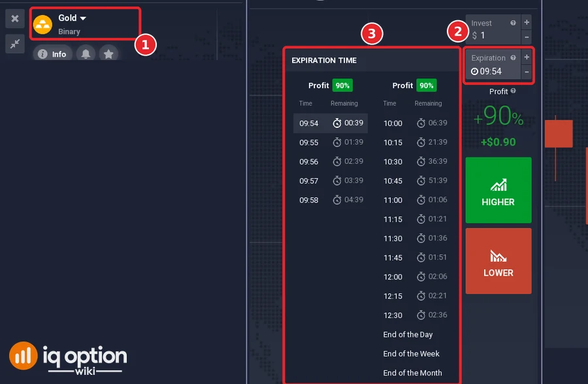This screenshot has width=588, height=384.
Task: Select the 09:54 expiration time row
Action: click(331, 123)
